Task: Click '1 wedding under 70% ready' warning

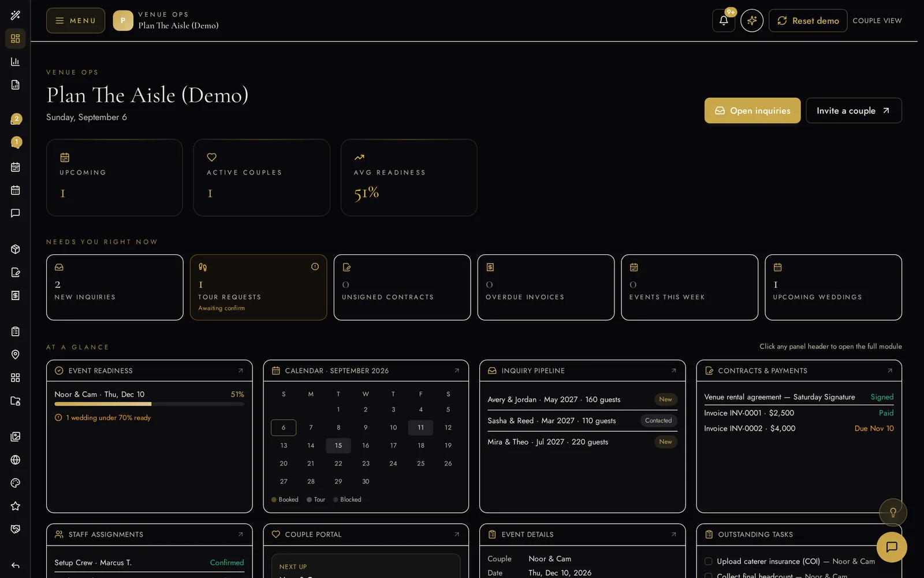Action: (103, 417)
